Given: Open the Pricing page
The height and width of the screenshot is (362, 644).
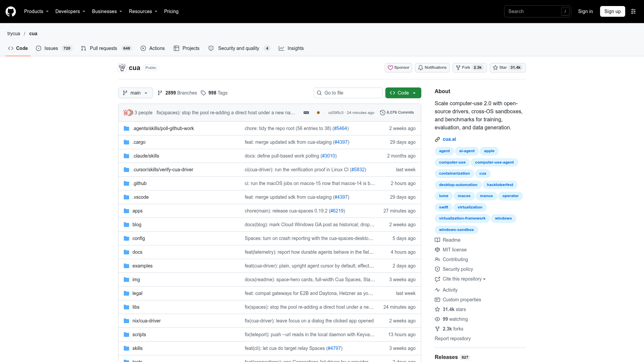Looking at the screenshot, I should (171, 11).
